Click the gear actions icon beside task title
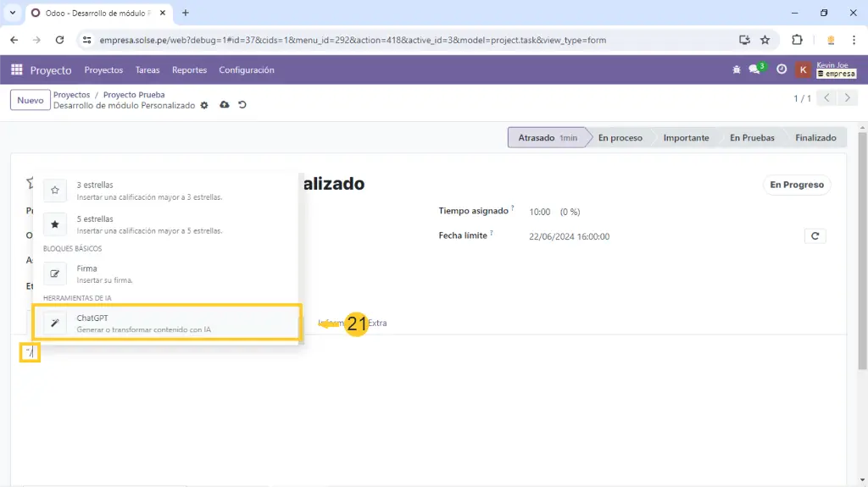The width and height of the screenshot is (868, 487). pos(203,106)
